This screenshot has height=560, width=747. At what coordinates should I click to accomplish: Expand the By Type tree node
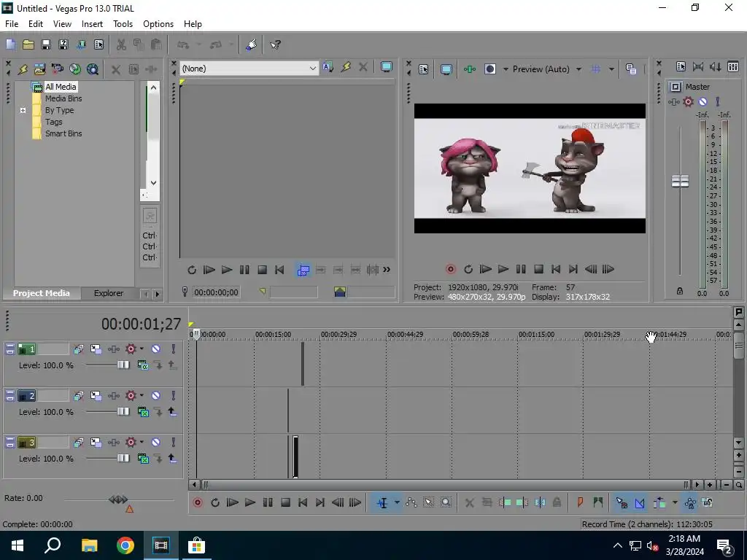23,111
